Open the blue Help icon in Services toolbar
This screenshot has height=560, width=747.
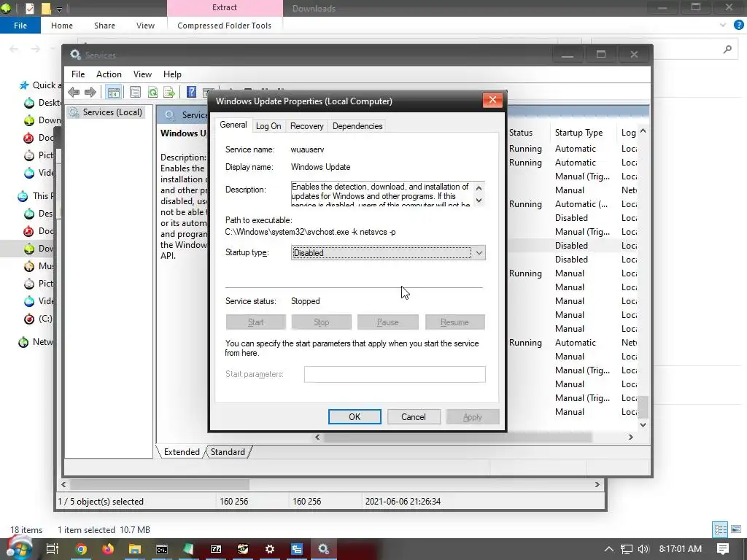pos(191,92)
